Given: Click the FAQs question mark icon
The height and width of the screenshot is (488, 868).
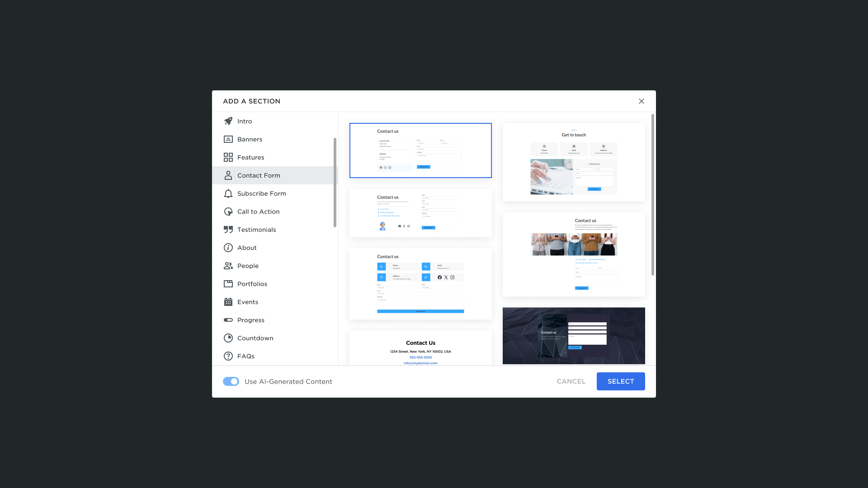Looking at the screenshot, I should (228, 356).
